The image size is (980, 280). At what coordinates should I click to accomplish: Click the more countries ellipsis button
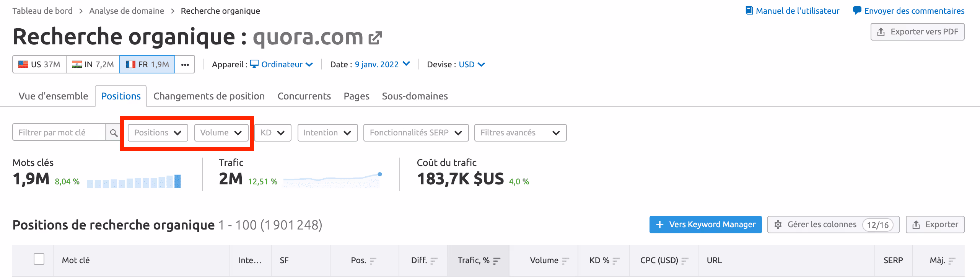[x=185, y=64]
